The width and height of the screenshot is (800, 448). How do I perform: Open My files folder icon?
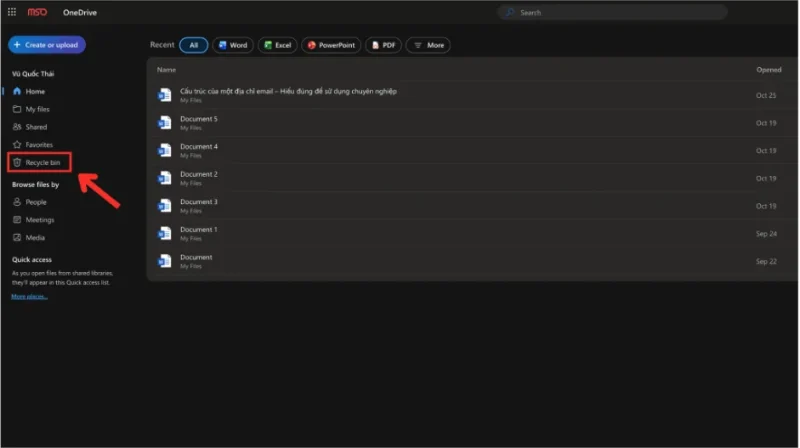[17, 109]
